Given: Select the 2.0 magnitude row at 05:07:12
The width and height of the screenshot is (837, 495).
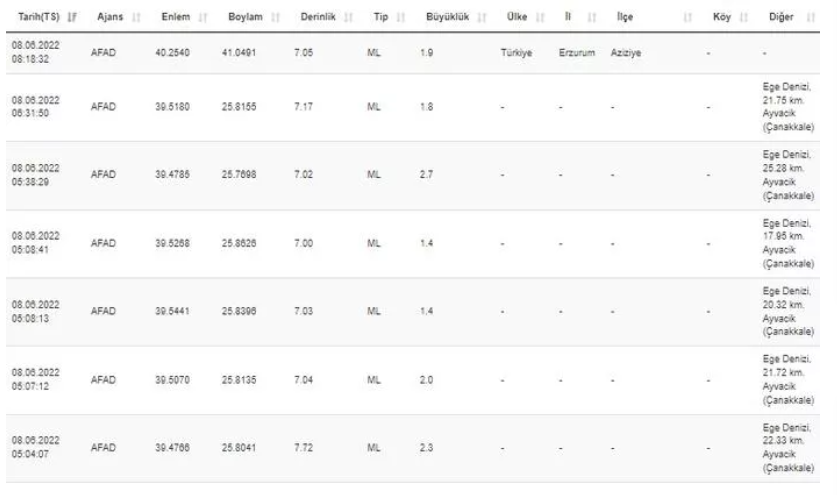Looking at the screenshot, I should point(413,380).
